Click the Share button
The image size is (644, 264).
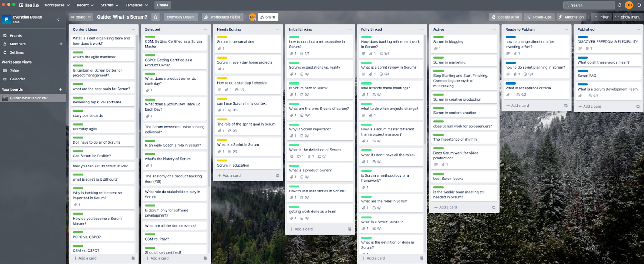268,17
